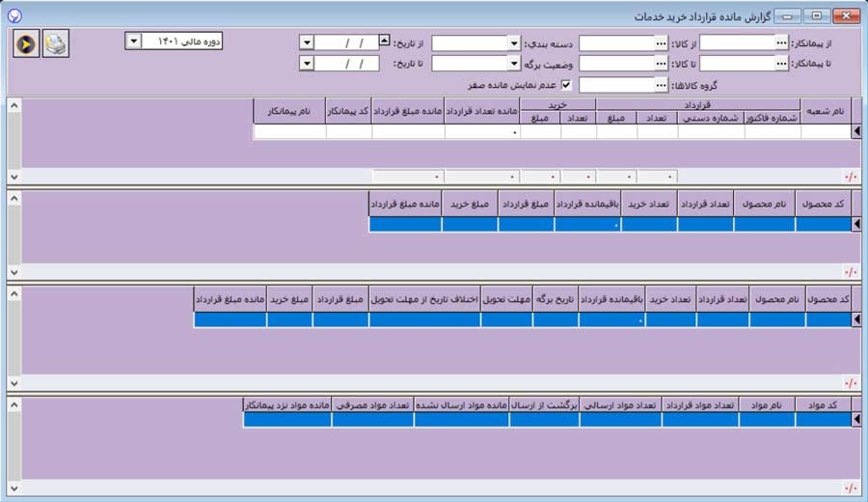Click the 'نام پیمانکار' column header
Screen dimensions: 868x502
(x=290, y=111)
